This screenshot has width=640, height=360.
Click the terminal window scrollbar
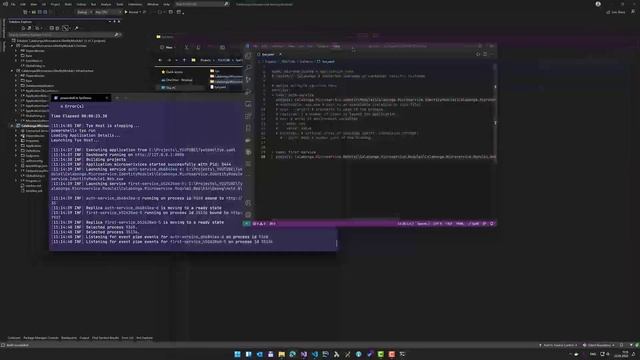[336, 243]
